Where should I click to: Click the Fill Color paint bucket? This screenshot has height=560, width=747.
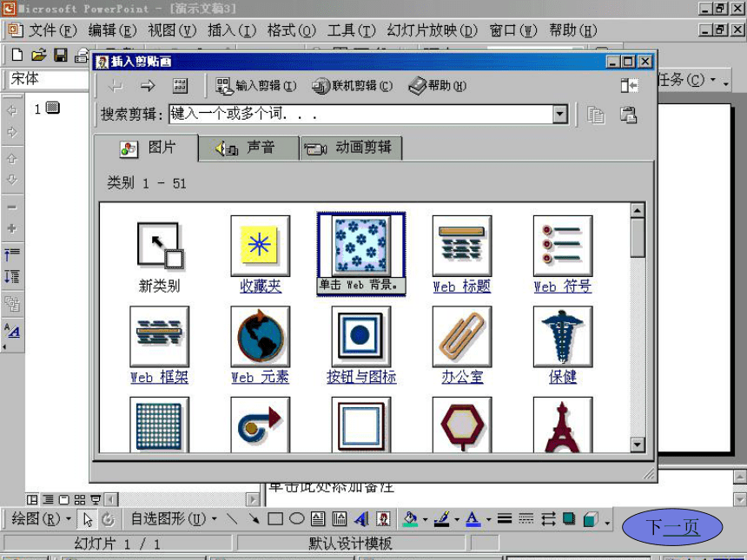pyautogui.click(x=410, y=518)
